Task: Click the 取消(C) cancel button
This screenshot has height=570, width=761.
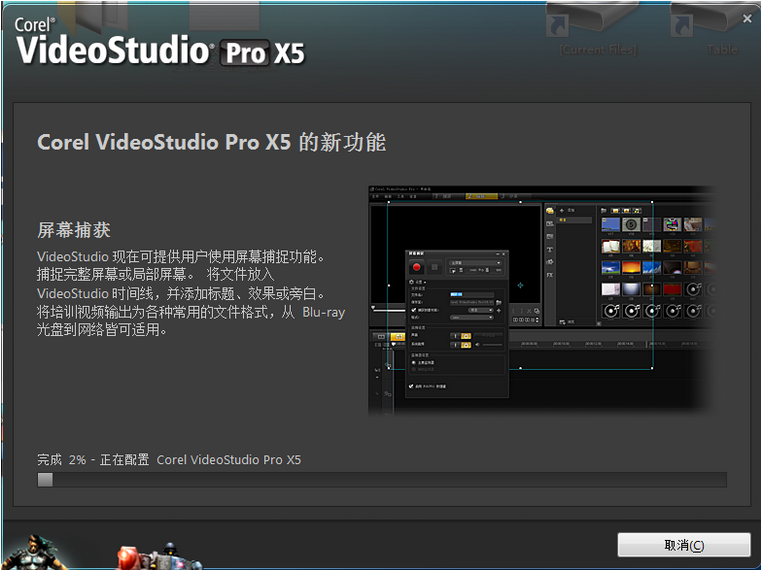Action: click(x=684, y=545)
